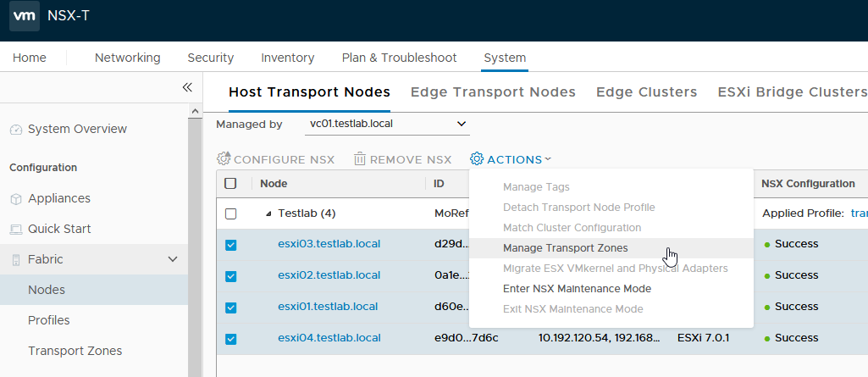Go to the Home tab
This screenshot has height=377, width=868.
click(30, 58)
